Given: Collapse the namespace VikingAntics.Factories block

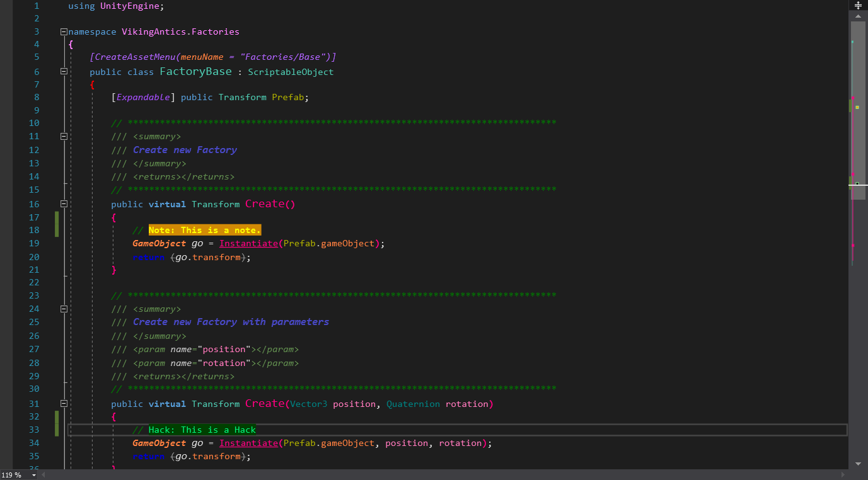Looking at the screenshot, I should [x=64, y=31].
